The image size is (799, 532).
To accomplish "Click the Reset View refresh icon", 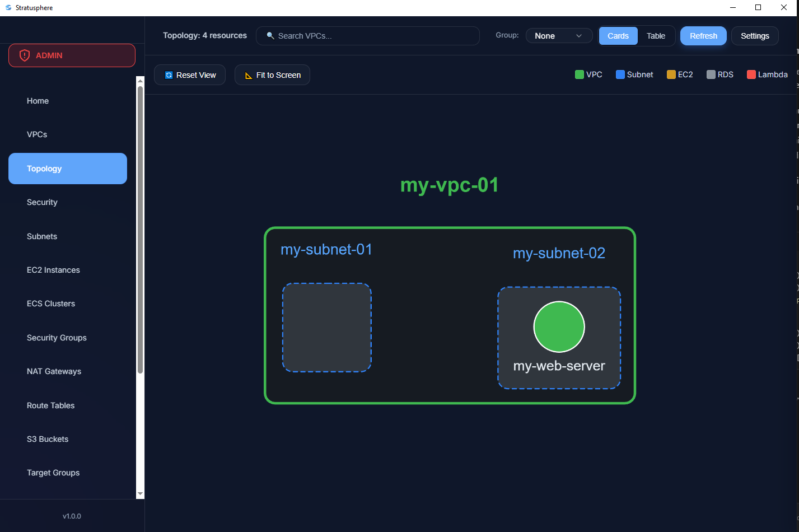I will pyautogui.click(x=169, y=75).
